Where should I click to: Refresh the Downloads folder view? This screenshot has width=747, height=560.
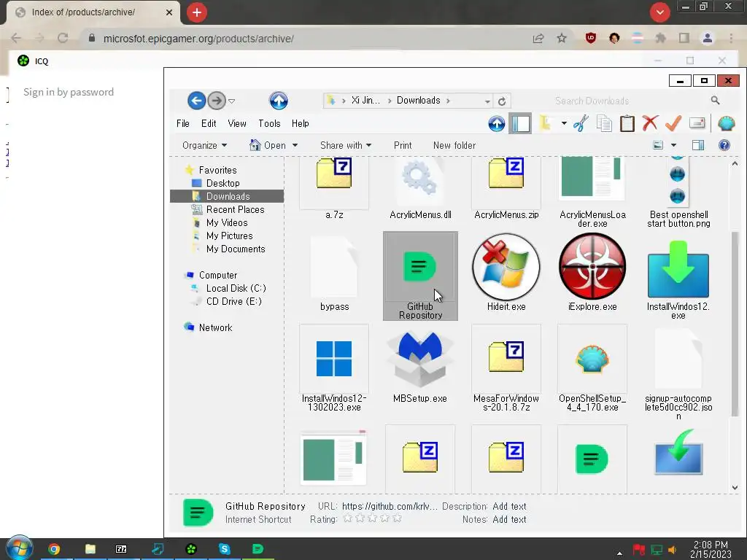click(x=502, y=101)
